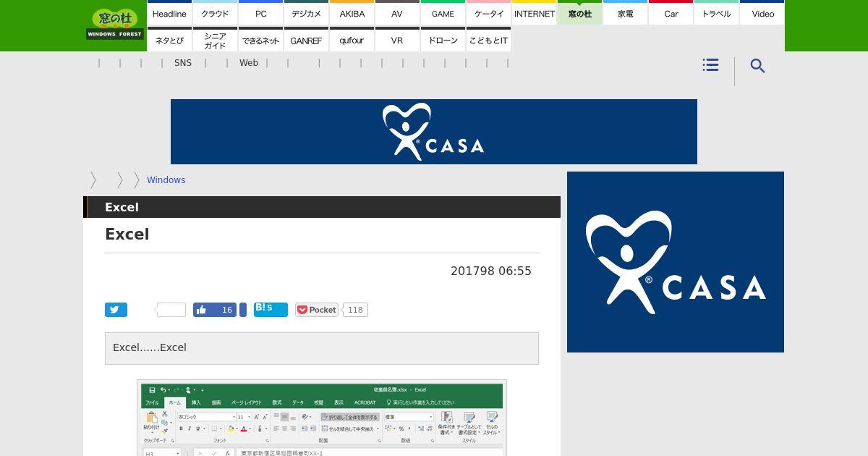Open the 家電 tab
Viewport: 868px width, 456px height.
coord(625,13)
